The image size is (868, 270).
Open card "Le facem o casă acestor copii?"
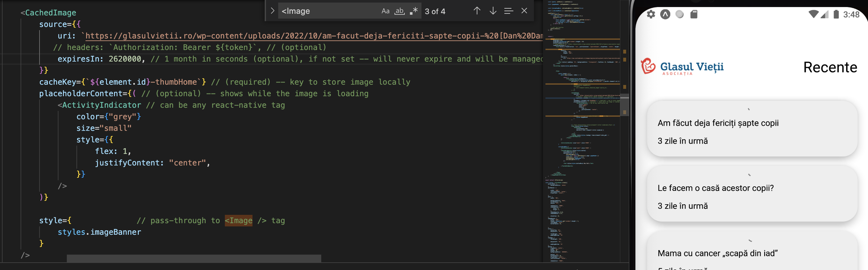752,194
